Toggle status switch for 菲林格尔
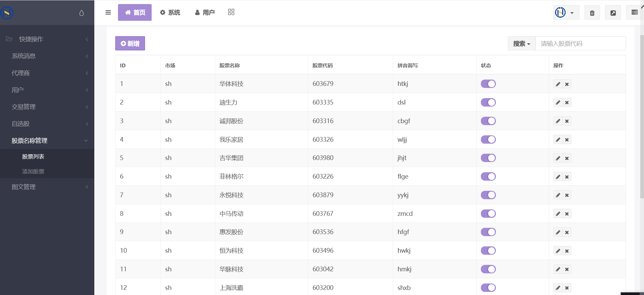Image resolution: width=644 pixels, height=295 pixels. click(x=488, y=177)
